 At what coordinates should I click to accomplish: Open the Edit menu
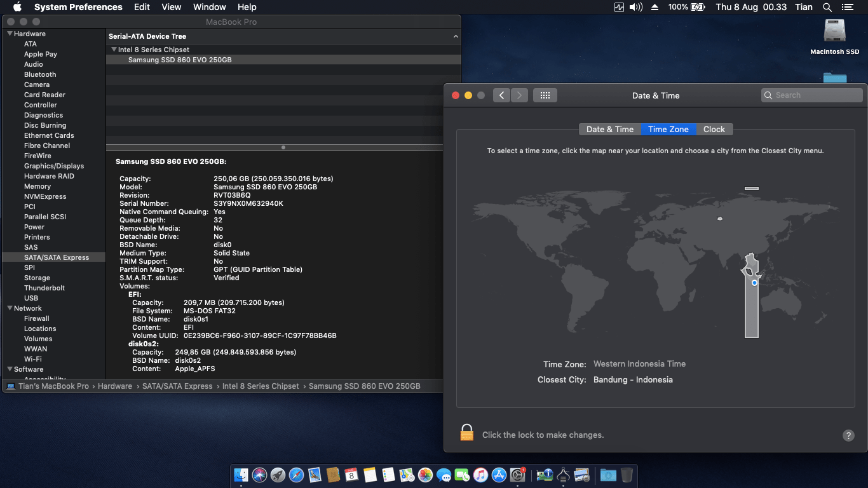(142, 7)
